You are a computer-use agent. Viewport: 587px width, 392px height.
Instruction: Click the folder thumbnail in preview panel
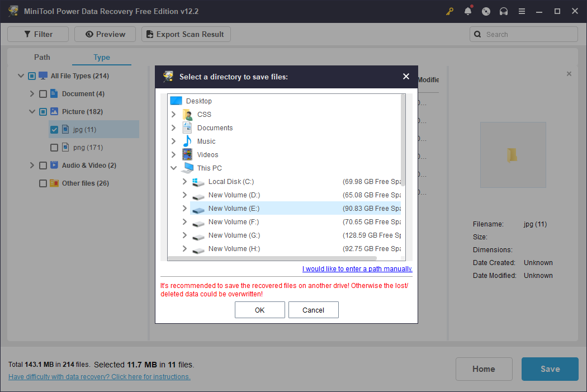pyautogui.click(x=513, y=155)
